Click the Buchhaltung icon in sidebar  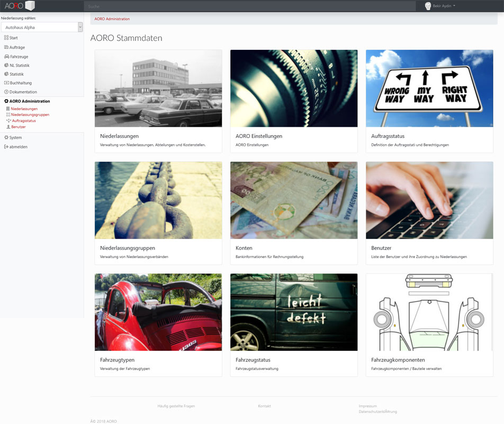[x=6, y=83]
